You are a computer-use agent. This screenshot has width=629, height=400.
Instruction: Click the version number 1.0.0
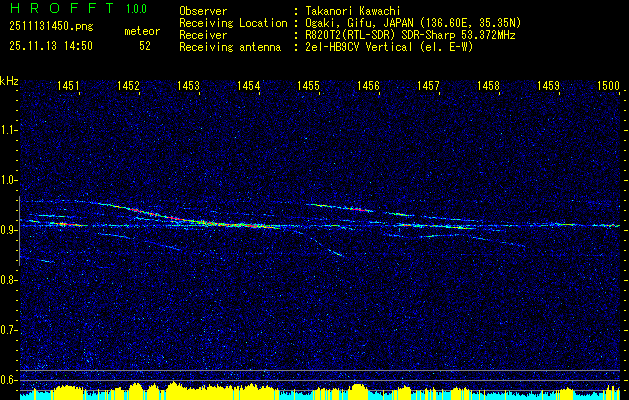pyautogui.click(x=136, y=9)
